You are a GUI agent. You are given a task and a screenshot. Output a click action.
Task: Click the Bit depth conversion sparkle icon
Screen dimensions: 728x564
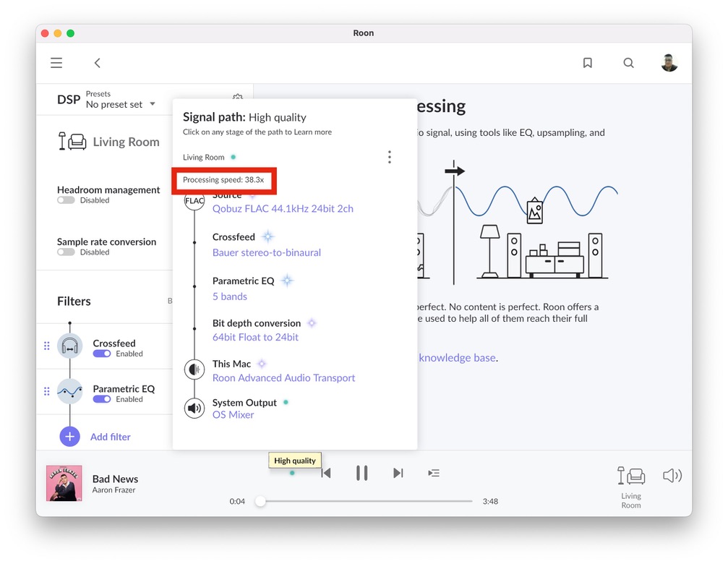(312, 323)
